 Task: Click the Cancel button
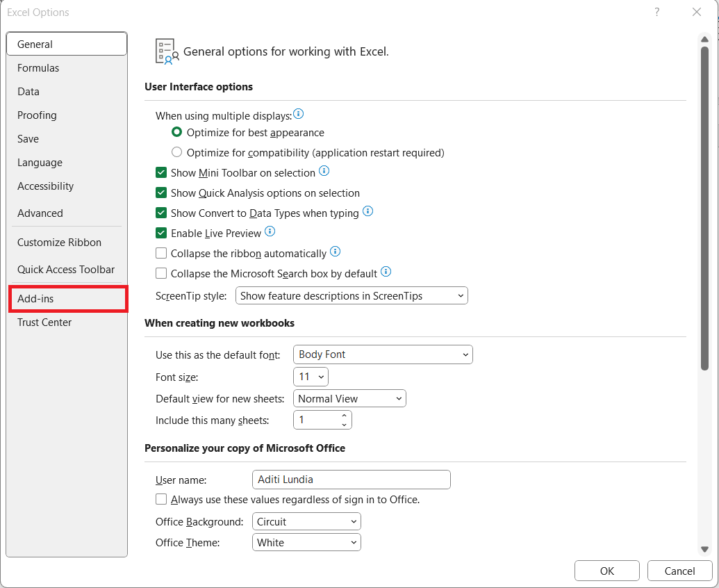coord(679,571)
